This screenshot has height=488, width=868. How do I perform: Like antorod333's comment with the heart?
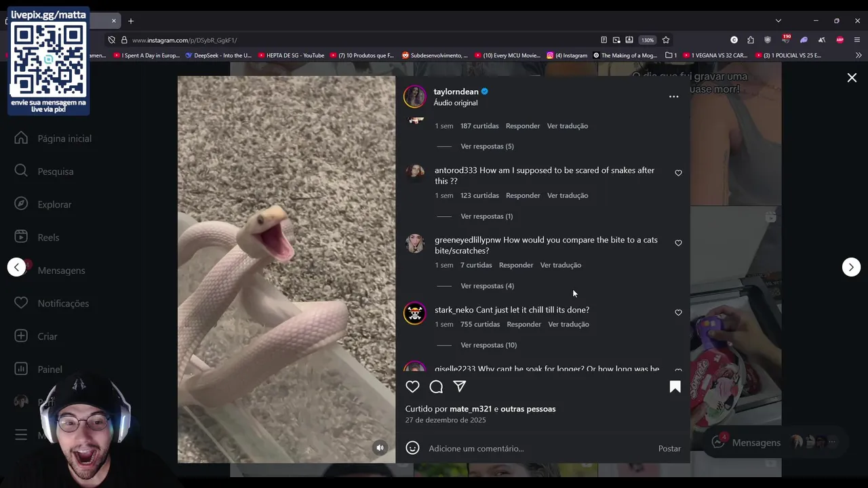click(678, 173)
